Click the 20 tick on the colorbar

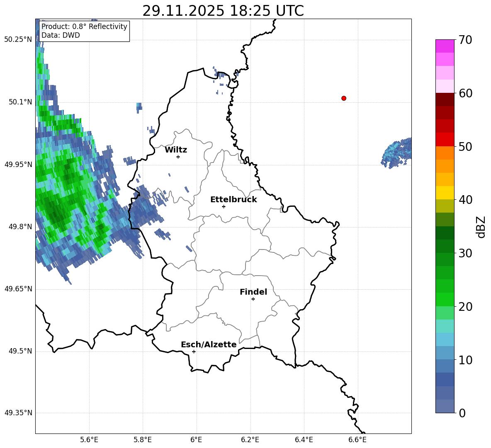coord(465,307)
